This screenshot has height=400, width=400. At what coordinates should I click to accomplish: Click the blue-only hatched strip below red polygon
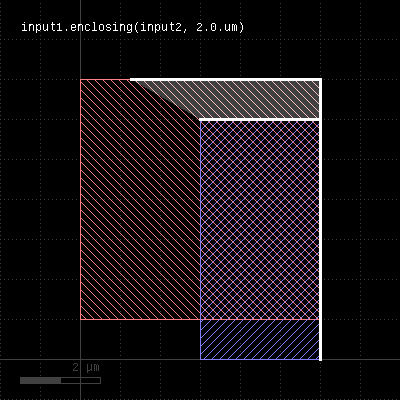pyautogui.click(x=260, y=339)
